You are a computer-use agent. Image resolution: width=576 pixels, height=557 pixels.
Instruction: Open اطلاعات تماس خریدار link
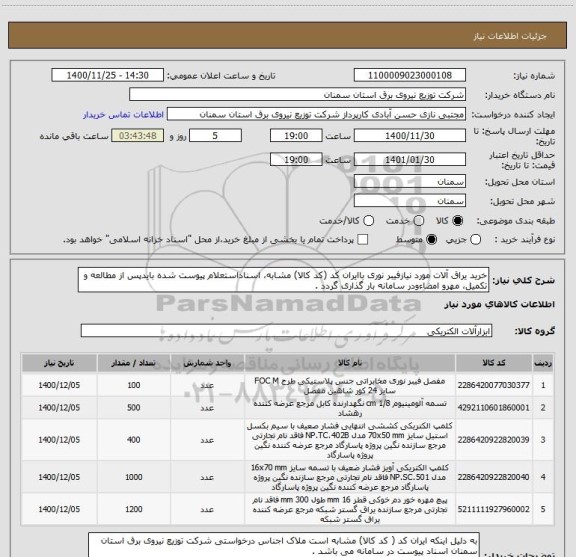click(123, 115)
